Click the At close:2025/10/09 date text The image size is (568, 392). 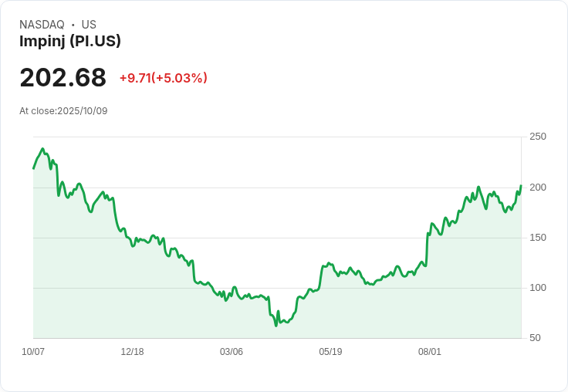[x=63, y=111]
